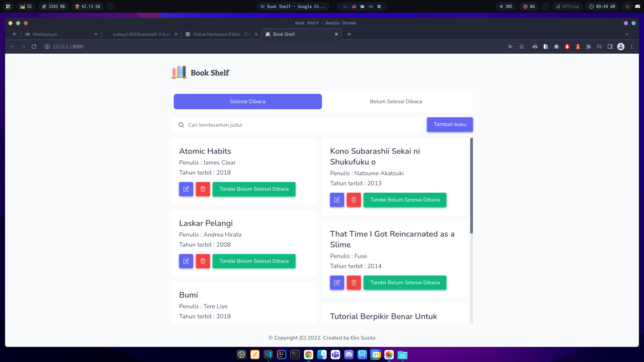Click the Tambah buku button
Viewport: 644px width, 362px height.
(x=450, y=124)
